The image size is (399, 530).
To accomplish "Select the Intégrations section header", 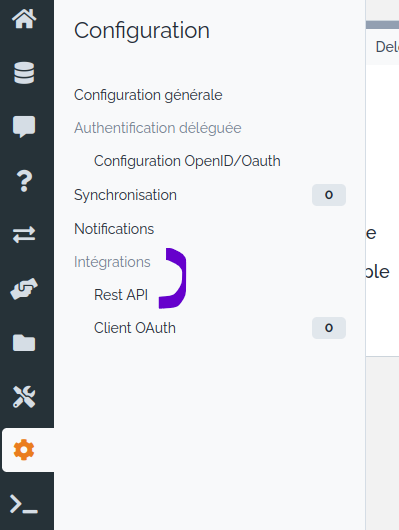I will coord(112,262).
